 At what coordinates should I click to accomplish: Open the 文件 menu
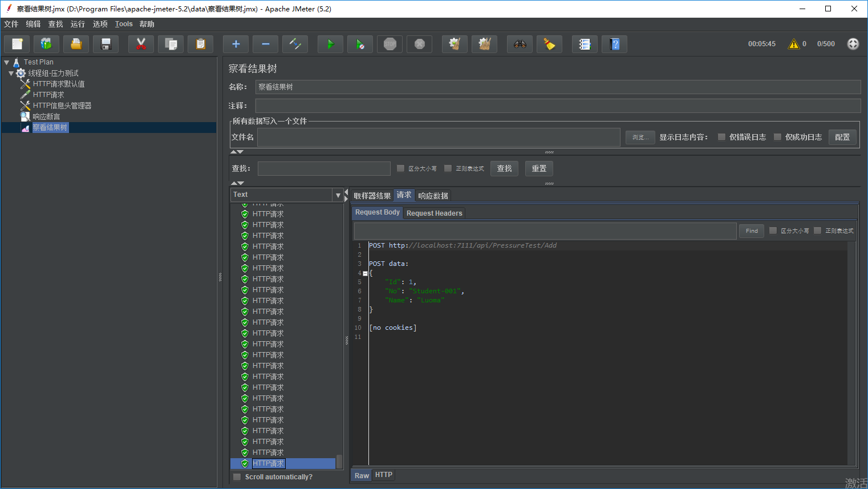point(11,24)
